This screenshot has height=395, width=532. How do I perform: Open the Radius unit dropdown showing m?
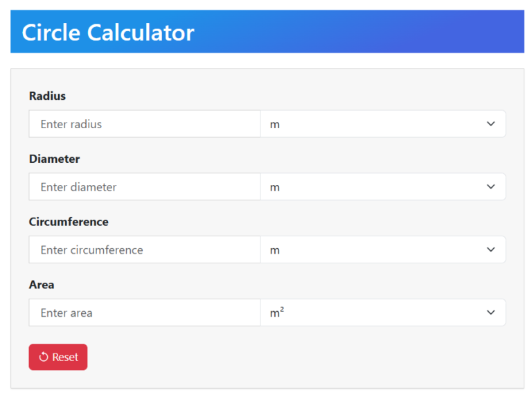pos(383,124)
